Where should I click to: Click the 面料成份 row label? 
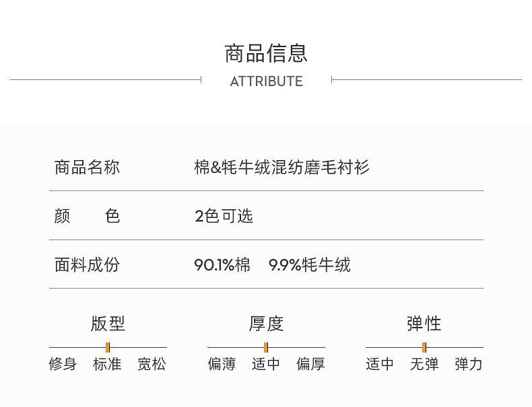tap(87, 265)
